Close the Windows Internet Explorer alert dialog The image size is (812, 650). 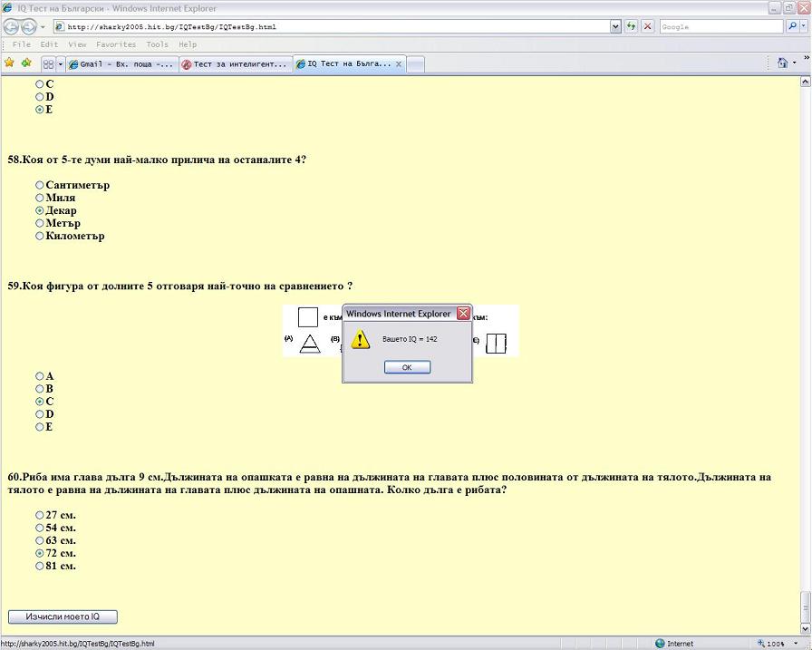click(x=463, y=314)
